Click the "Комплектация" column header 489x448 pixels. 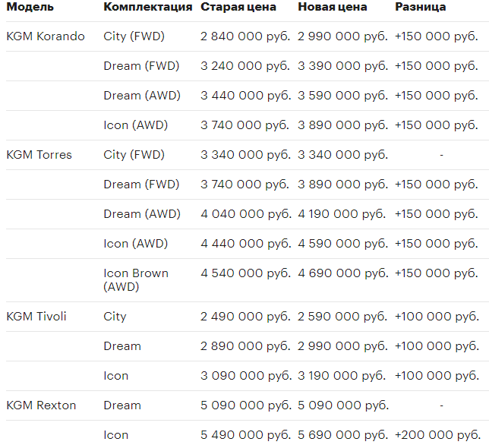tap(147, 7)
